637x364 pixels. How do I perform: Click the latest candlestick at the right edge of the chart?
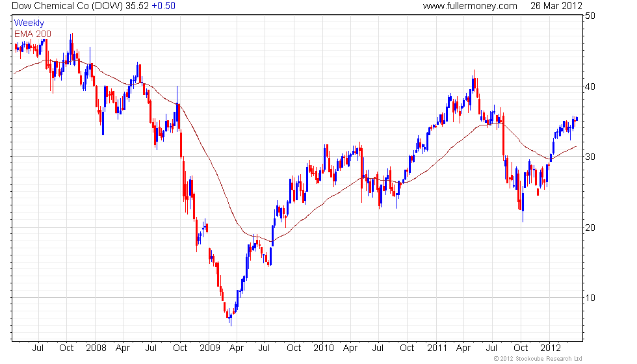pyautogui.click(x=577, y=118)
